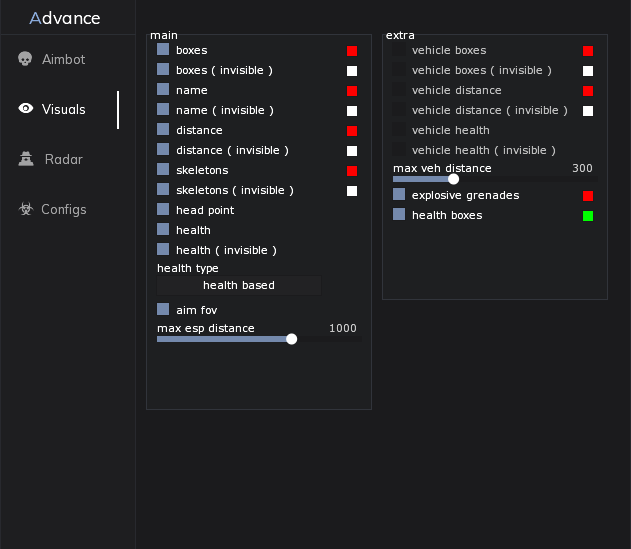The width and height of the screenshot is (631, 549).
Task: Open the Aimbot tab
Action: click(63, 59)
